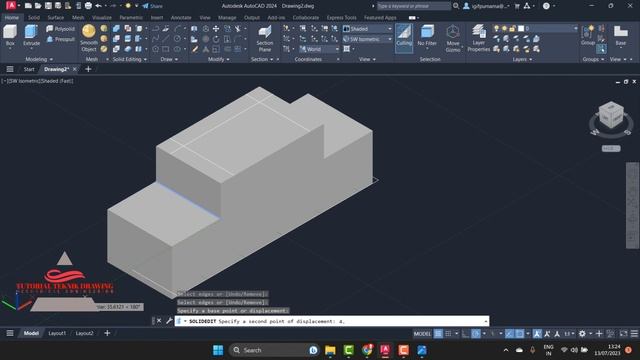Activate the Presspull tool
Viewport: 640px width, 360px height.
[60, 39]
